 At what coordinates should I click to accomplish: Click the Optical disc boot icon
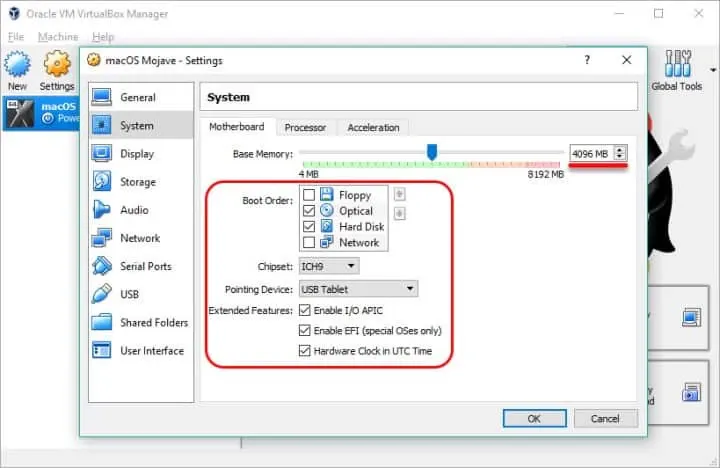tap(326, 210)
